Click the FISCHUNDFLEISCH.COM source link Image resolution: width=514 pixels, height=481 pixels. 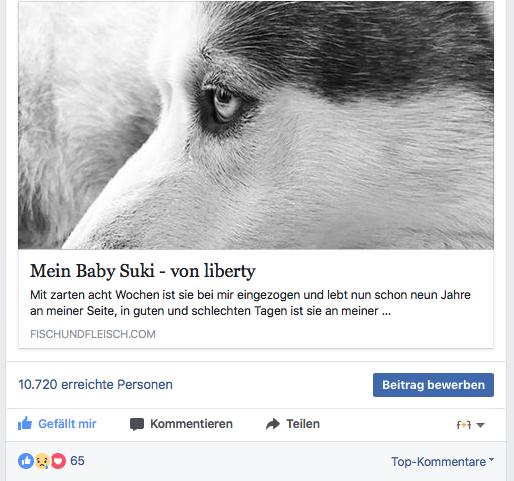93,334
